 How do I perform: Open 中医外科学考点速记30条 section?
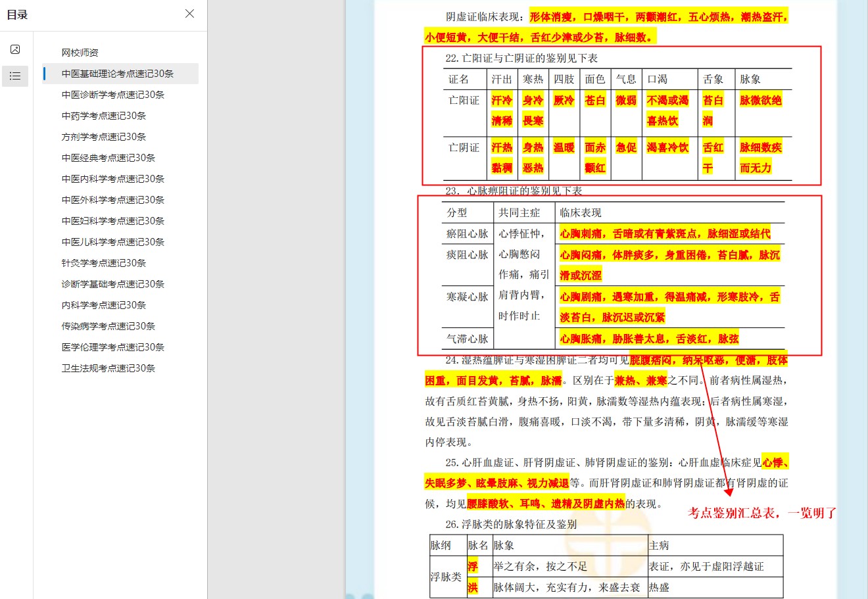(112, 200)
